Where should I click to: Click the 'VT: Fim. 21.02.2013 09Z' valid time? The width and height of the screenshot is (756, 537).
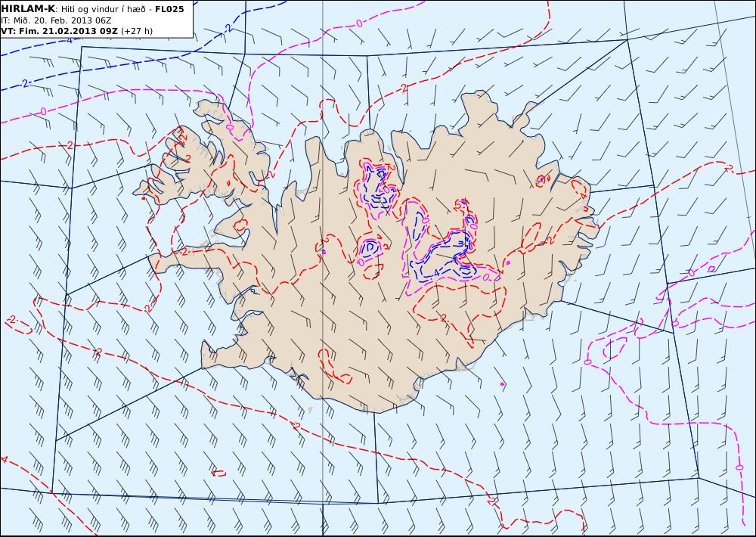click(x=59, y=31)
